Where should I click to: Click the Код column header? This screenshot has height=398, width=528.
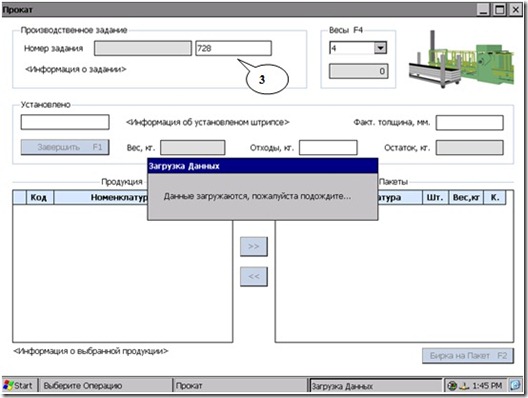pyautogui.click(x=39, y=197)
